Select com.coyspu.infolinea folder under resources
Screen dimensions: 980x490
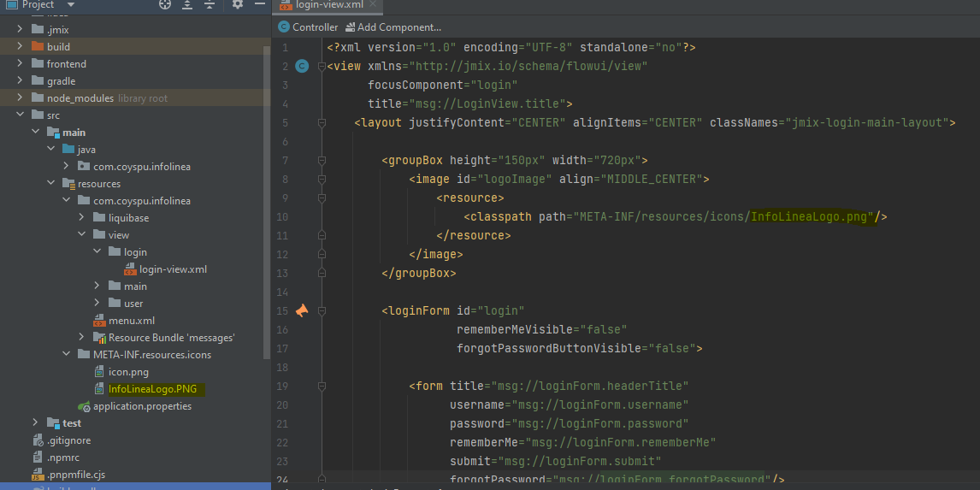coord(142,201)
